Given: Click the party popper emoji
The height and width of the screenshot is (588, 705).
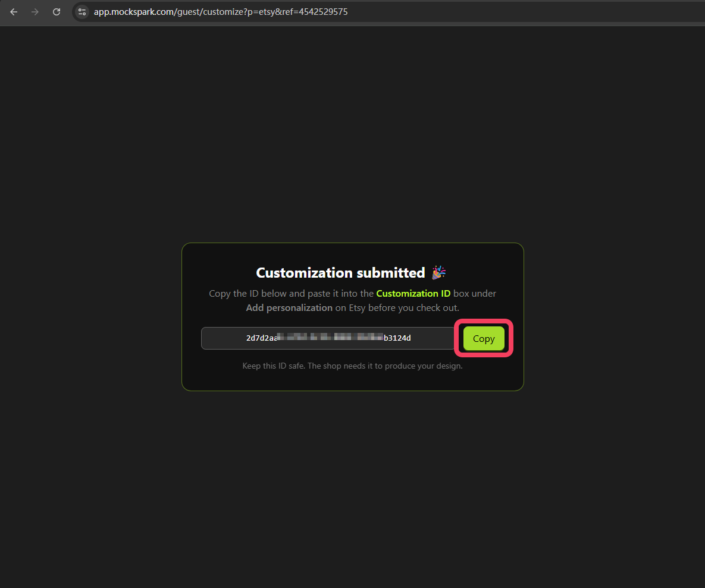Looking at the screenshot, I should tap(438, 273).
